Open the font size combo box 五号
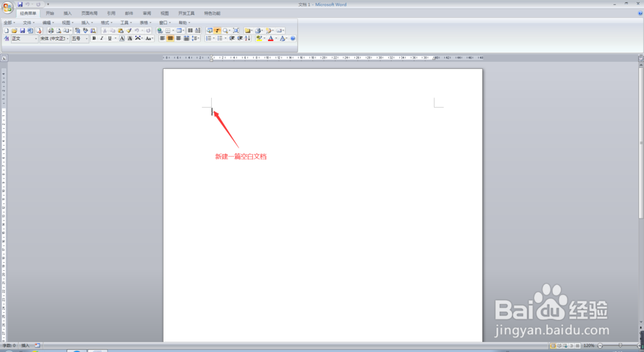The height and width of the screenshot is (352, 644). tap(80, 39)
